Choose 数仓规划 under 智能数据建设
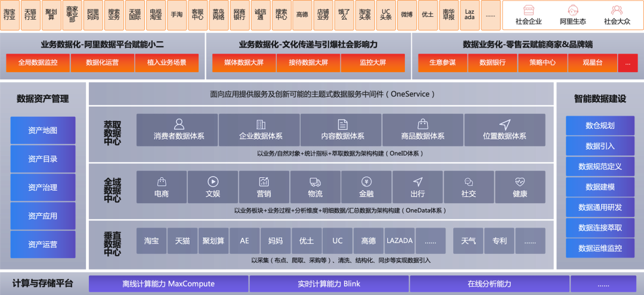Image resolution: width=644 pixels, height=295 pixels. [600, 126]
